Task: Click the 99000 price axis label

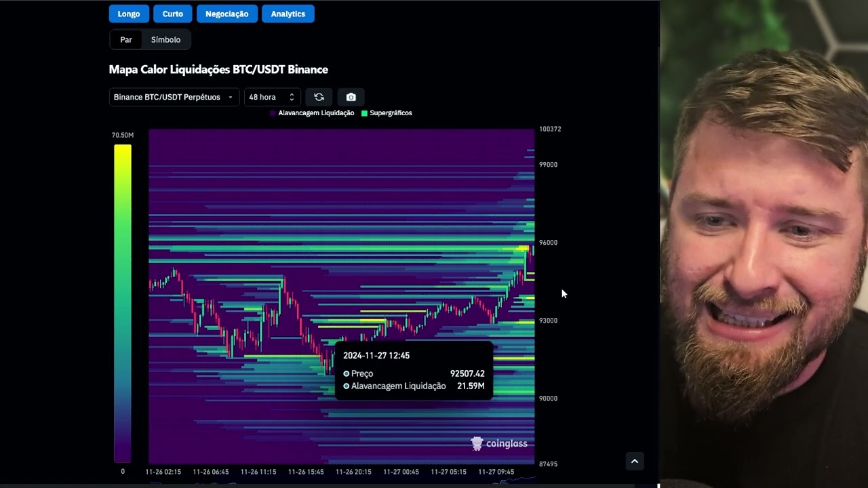Action: (x=548, y=165)
